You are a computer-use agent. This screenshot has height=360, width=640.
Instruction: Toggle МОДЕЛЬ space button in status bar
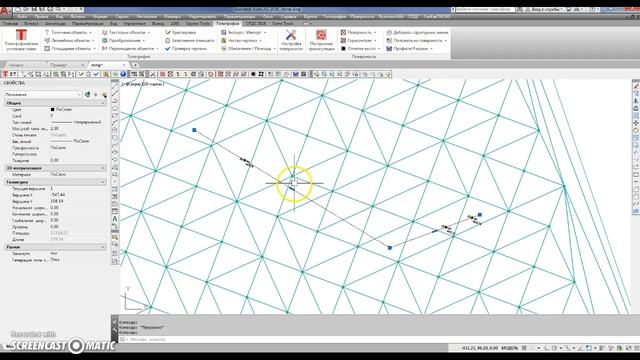509,348
